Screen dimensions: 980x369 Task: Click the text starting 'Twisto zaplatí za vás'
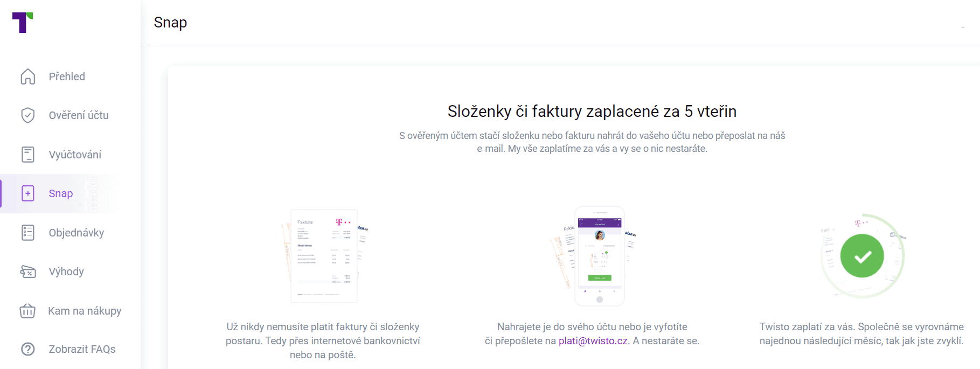(x=861, y=334)
